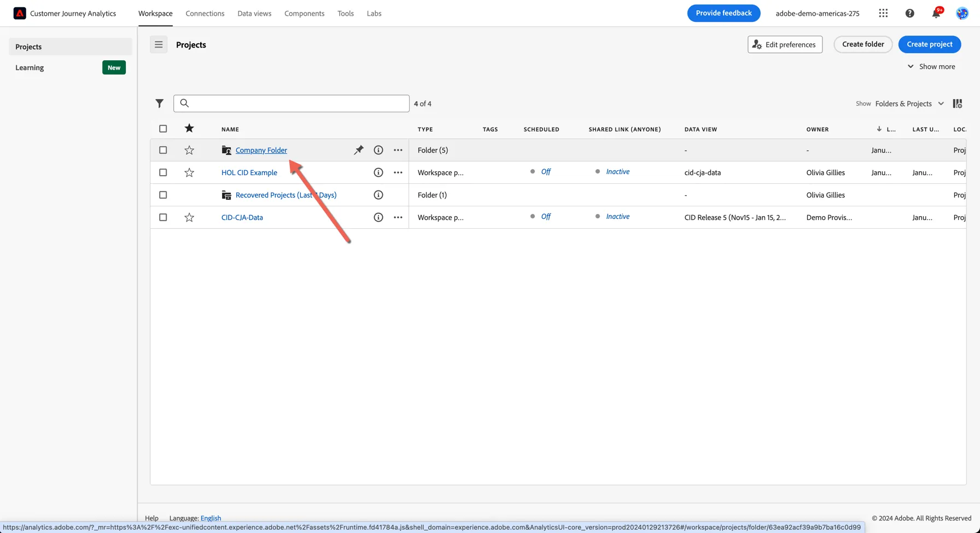Click the Provide feedback button
Image resolution: width=980 pixels, height=533 pixels.
(x=724, y=13)
